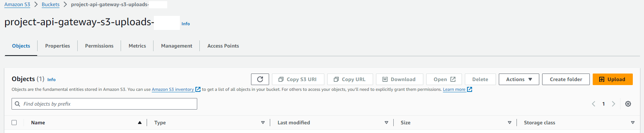The width and height of the screenshot is (644, 133).
Task: Switch to the Permissions tab
Action: pyautogui.click(x=99, y=46)
